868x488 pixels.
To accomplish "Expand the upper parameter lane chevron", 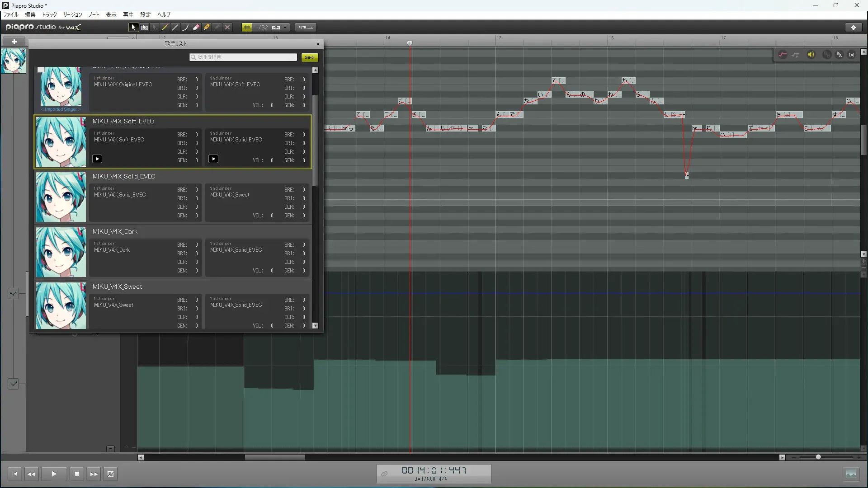I will [x=13, y=293].
